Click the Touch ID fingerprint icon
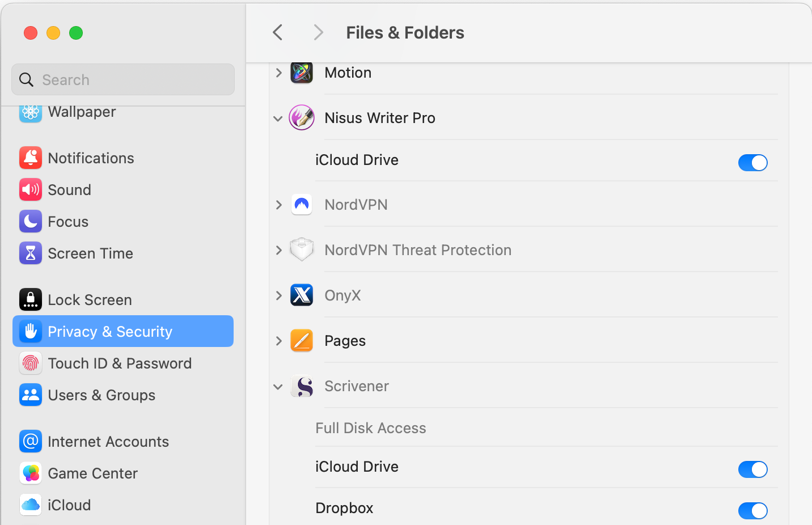 pos(31,363)
